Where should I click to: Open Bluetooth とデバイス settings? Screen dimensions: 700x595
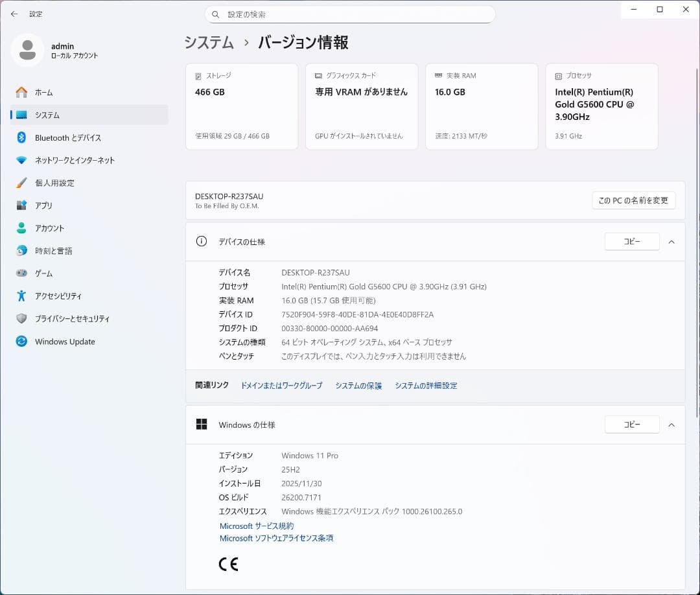pyautogui.click(x=67, y=137)
